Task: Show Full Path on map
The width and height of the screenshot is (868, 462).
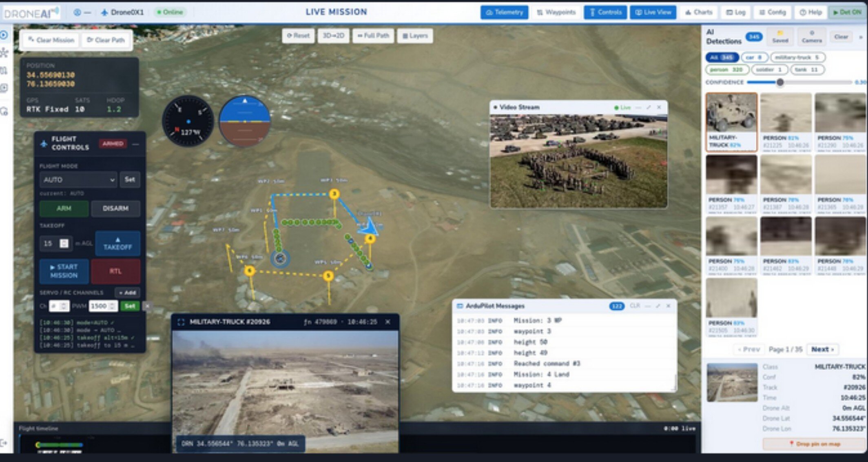Action: point(373,36)
